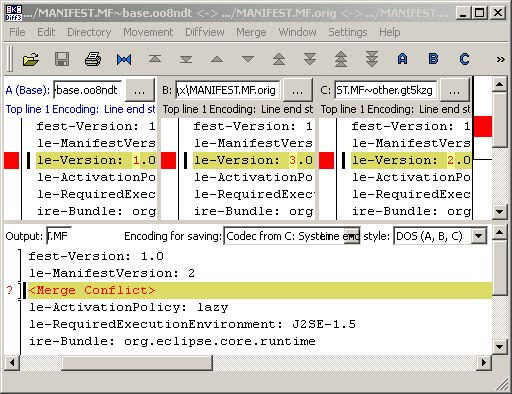Image resolution: width=512 pixels, height=394 pixels.
Task: Open file using folder toolbar icon
Action: click(31, 59)
